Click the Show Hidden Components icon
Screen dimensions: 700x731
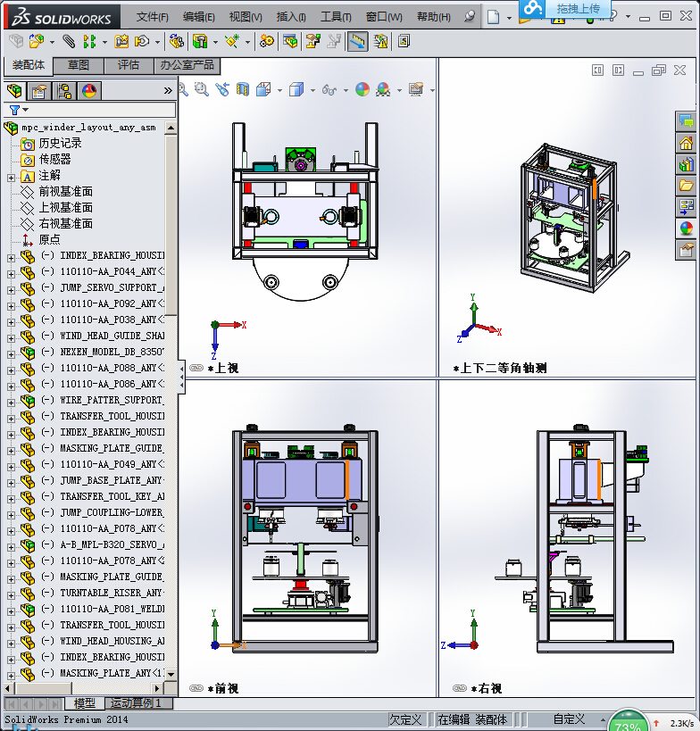click(x=176, y=41)
